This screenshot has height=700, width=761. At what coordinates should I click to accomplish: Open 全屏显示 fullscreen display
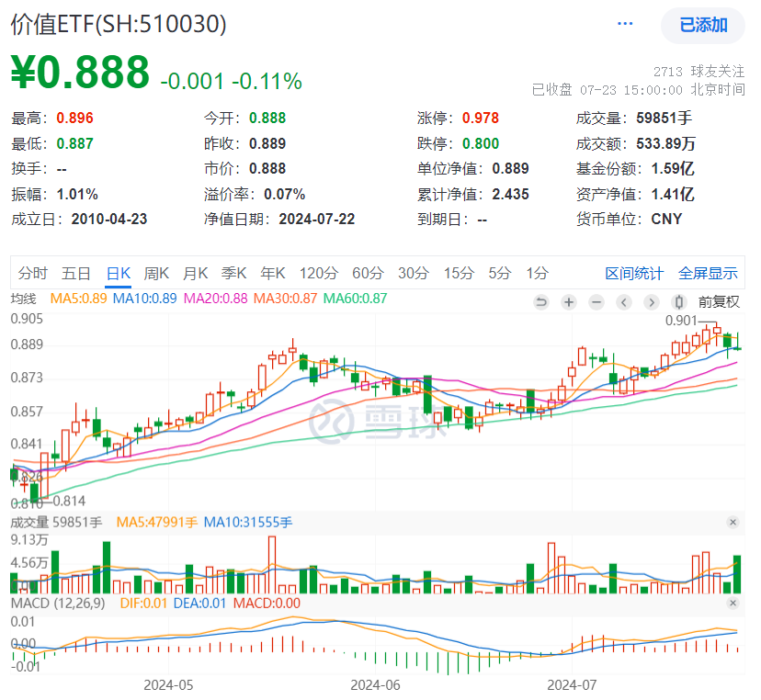pyautogui.click(x=709, y=273)
